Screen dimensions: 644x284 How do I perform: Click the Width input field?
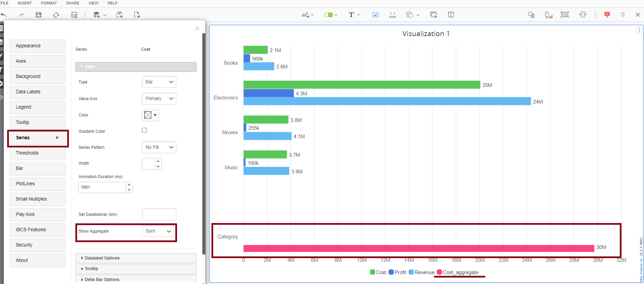click(149, 164)
